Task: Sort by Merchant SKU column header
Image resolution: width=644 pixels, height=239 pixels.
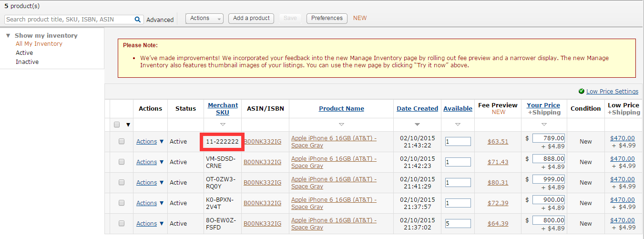Action: (223, 109)
